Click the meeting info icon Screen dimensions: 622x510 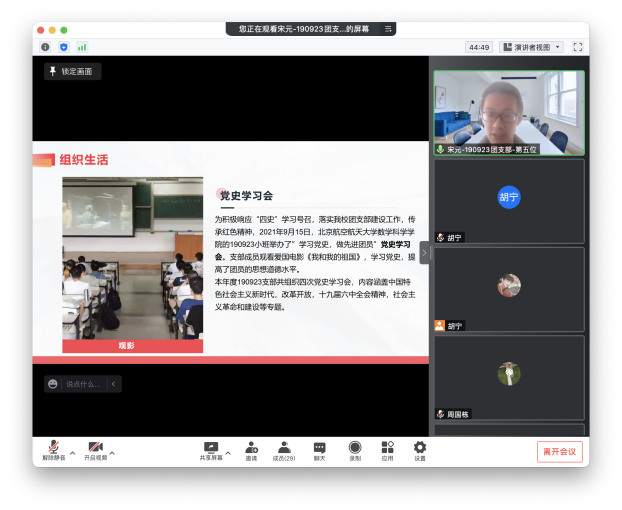coord(45,47)
